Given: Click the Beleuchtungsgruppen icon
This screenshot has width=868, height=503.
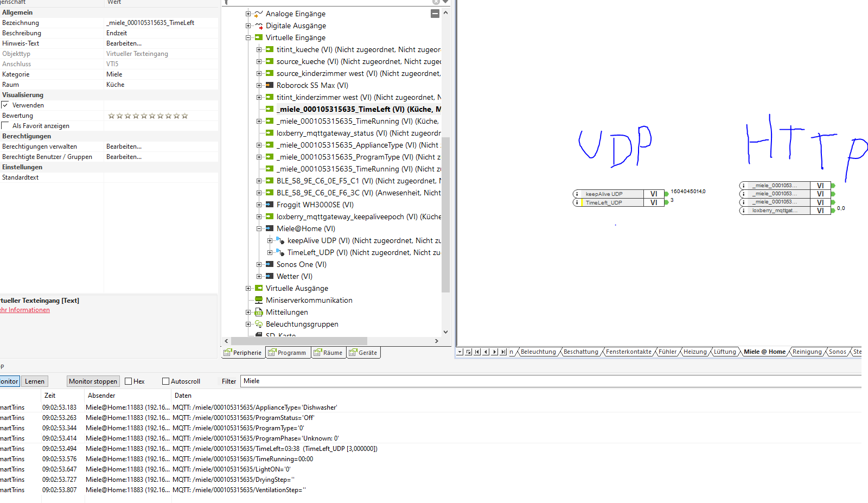Looking at the screenshot, I should 259,324.
